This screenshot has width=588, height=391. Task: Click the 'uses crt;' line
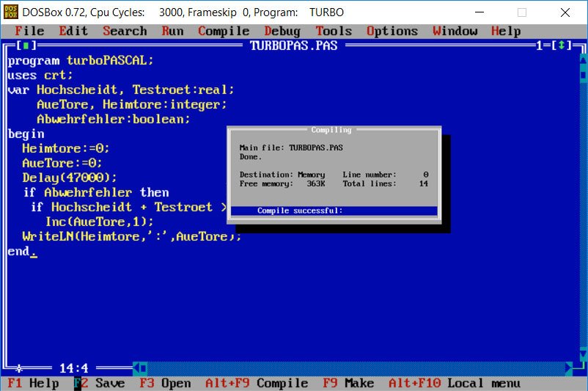pyautogui.click(x=40, y=75)
